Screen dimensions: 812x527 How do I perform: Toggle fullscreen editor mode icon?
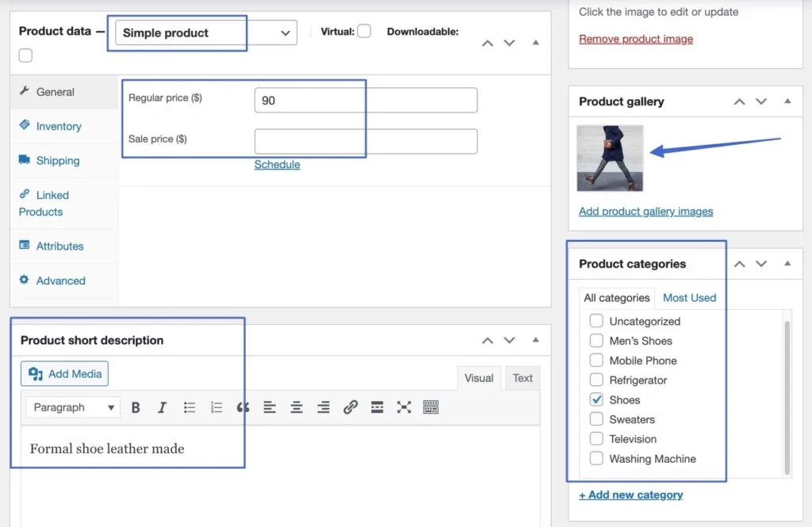click(404, 407)
